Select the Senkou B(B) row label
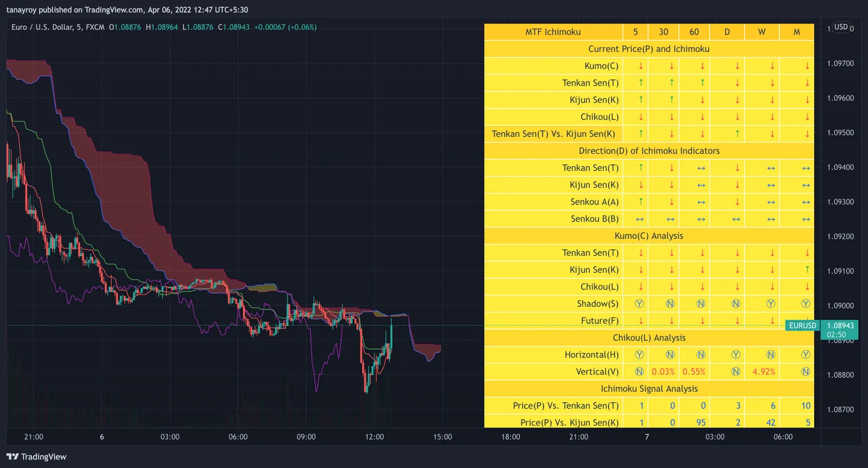The width and height of the screenshot is (868, 468). click(595, 219)
